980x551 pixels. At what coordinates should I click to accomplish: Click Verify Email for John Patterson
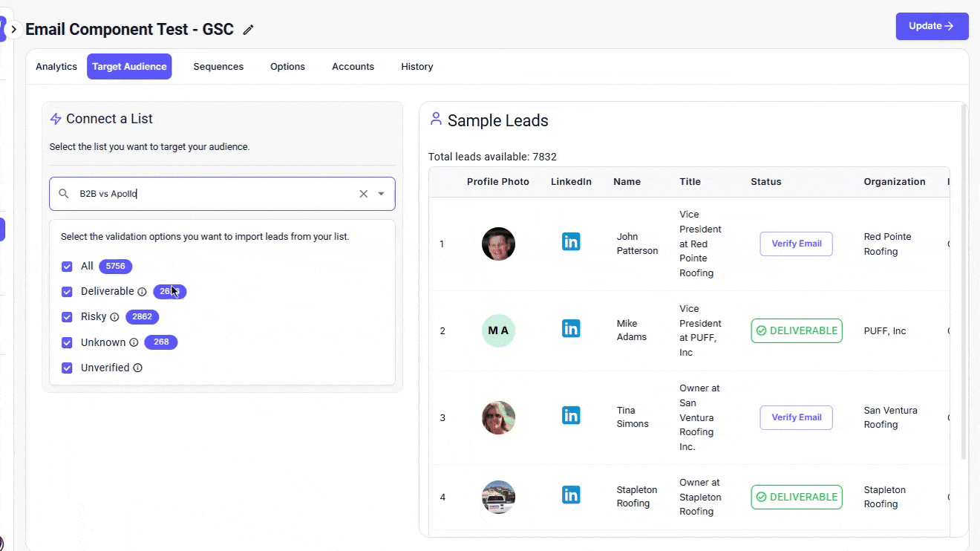796,244
